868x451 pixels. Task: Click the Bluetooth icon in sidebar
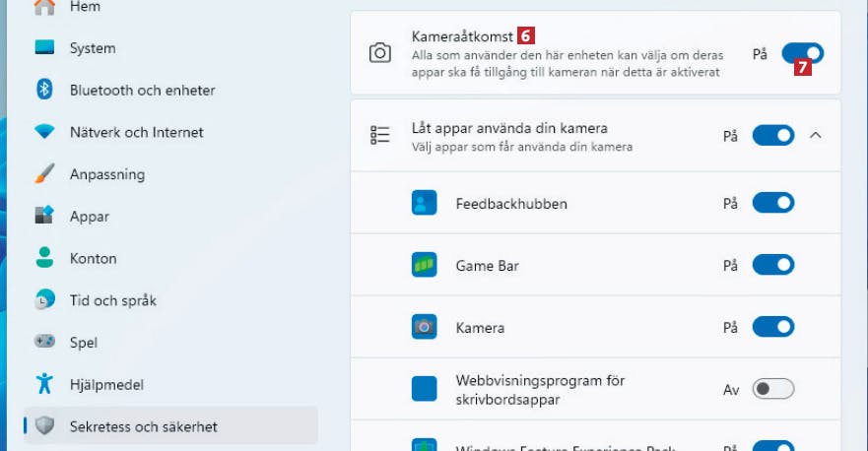tap(44, 89)
